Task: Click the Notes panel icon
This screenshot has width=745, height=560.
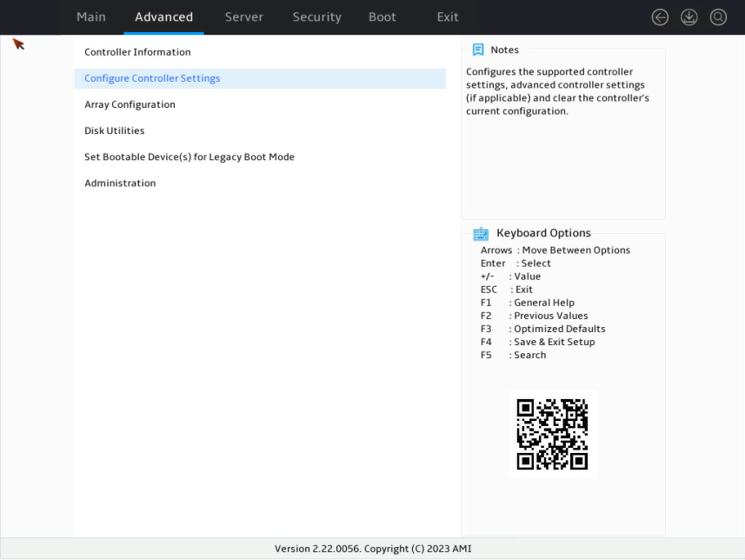Action: tap(478, 50)
